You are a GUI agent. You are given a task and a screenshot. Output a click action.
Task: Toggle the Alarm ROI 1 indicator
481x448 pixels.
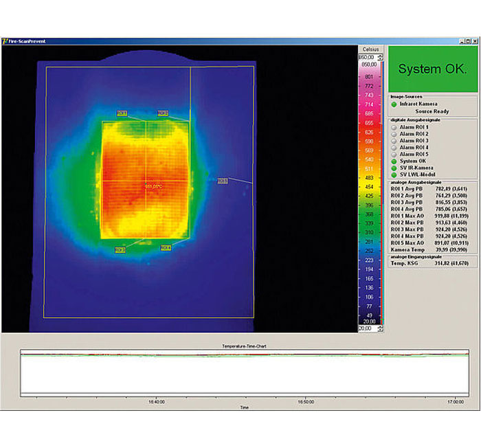tap(393, 127)
